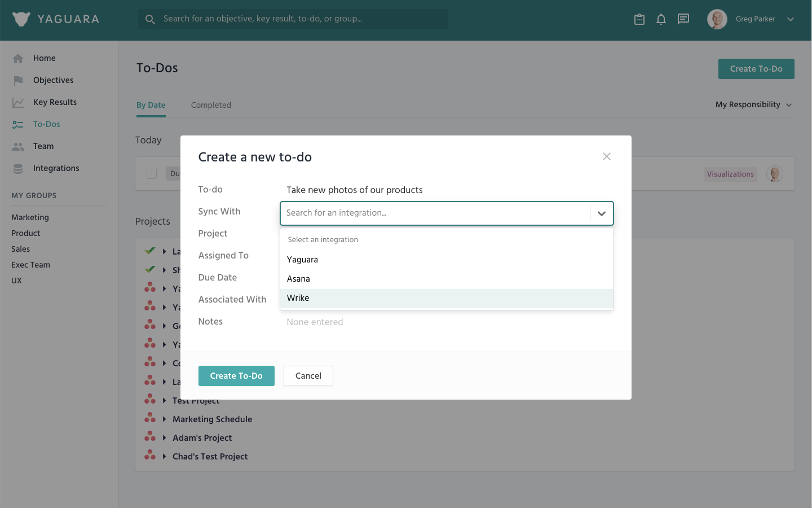
Task: Open the chat messages icon
Action: (683, 19)
